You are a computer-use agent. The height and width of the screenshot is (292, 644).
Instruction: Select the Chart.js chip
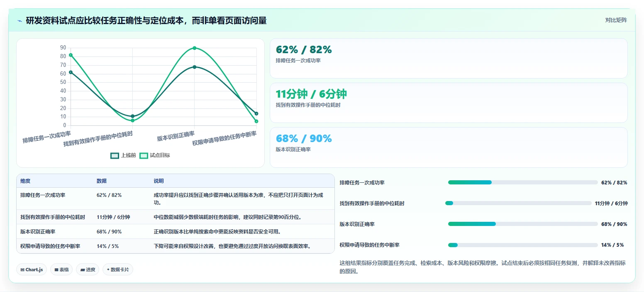[32, 270]
